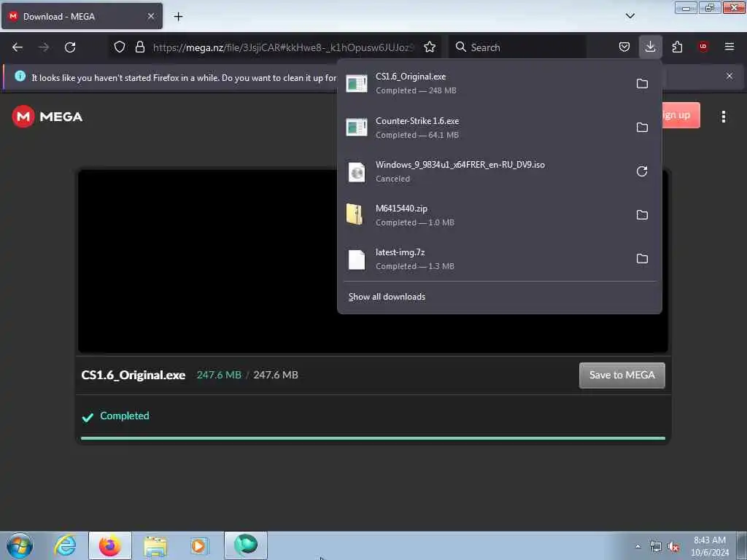
Task: Open the list all tabs chevron
Action: click(x=630, y=16)
